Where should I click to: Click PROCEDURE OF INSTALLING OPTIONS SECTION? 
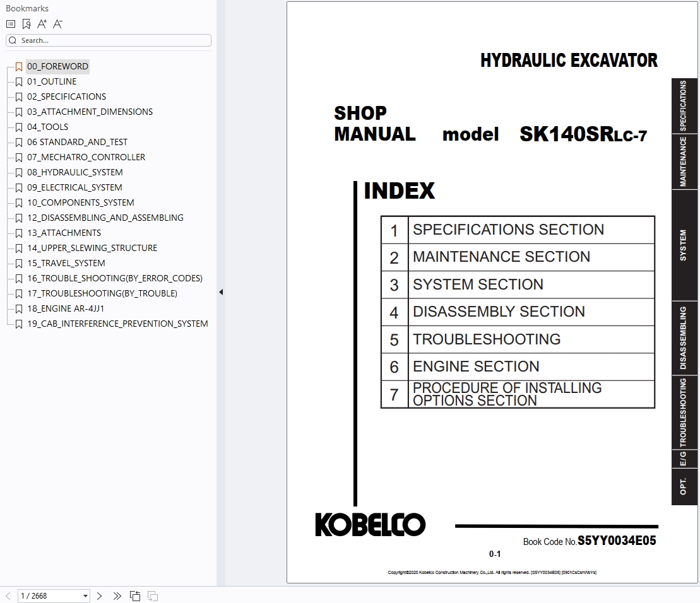click(x=507, y=394)
